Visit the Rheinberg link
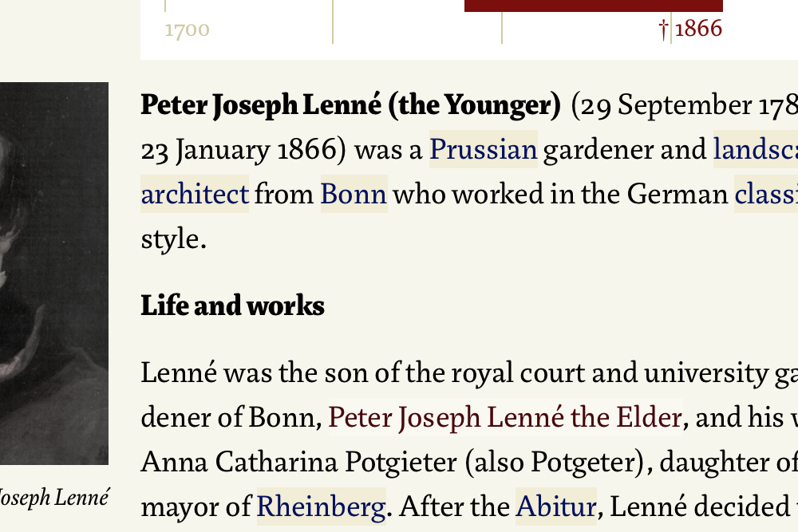The width and height of the screenshot is (798, 532). point(320,506)
